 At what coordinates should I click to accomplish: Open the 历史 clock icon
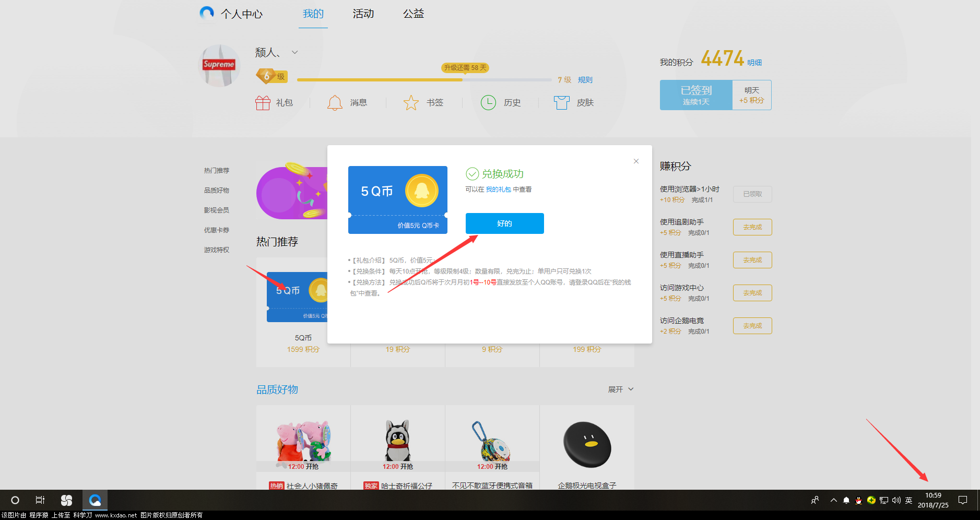(x=488, y=103)
